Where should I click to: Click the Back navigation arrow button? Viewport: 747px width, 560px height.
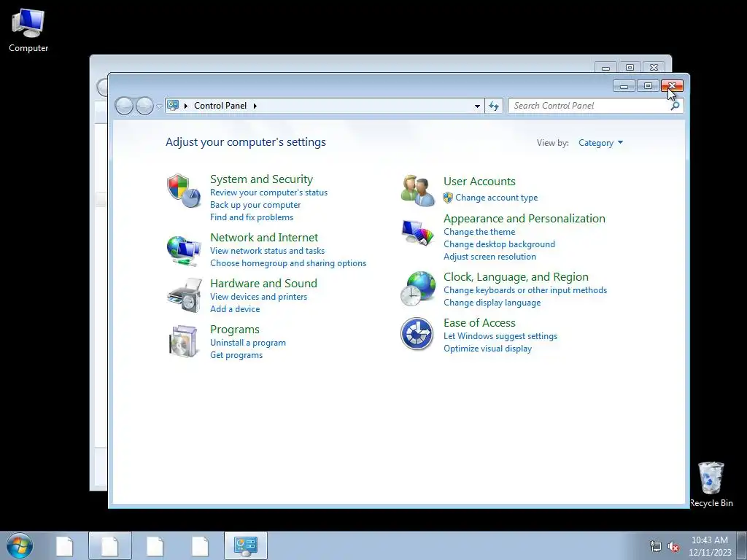pyautogui.click(x=124, y=106)
